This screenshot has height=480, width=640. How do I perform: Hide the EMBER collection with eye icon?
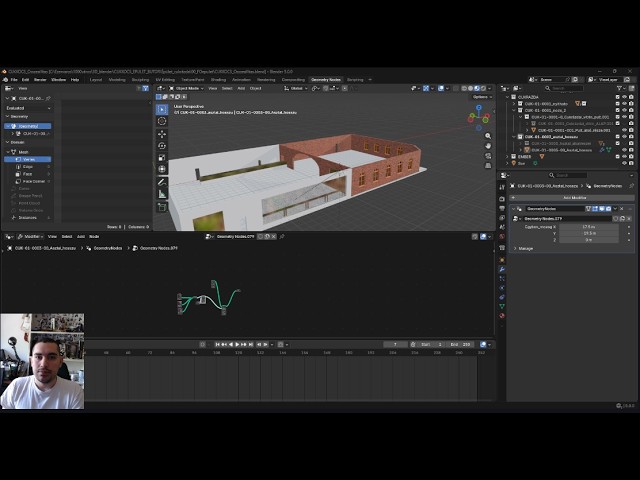[624, 156]
